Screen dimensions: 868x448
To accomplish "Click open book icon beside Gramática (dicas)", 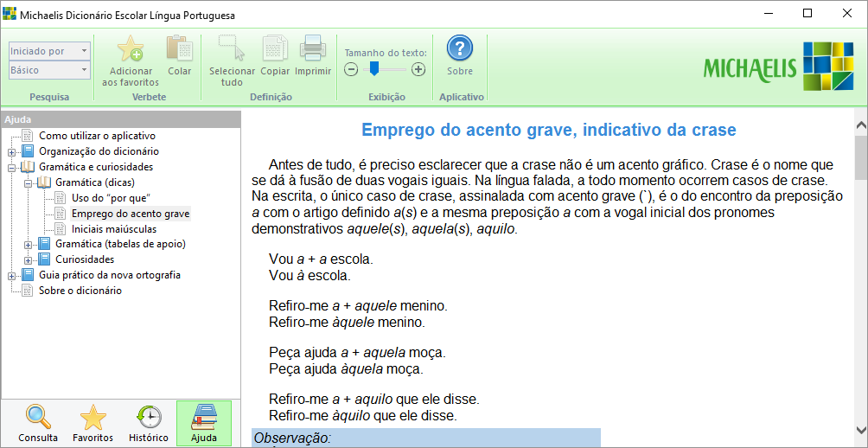I will click(x=44, y=182).
